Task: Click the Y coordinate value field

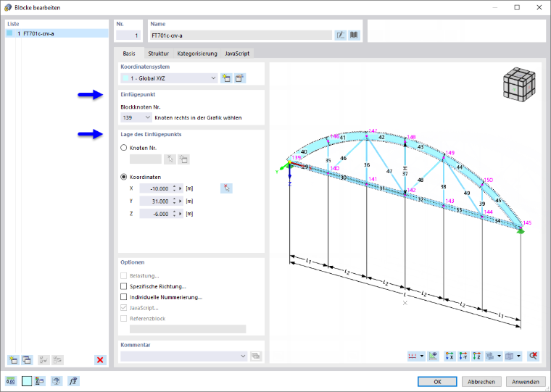Action: pos(155,201)
